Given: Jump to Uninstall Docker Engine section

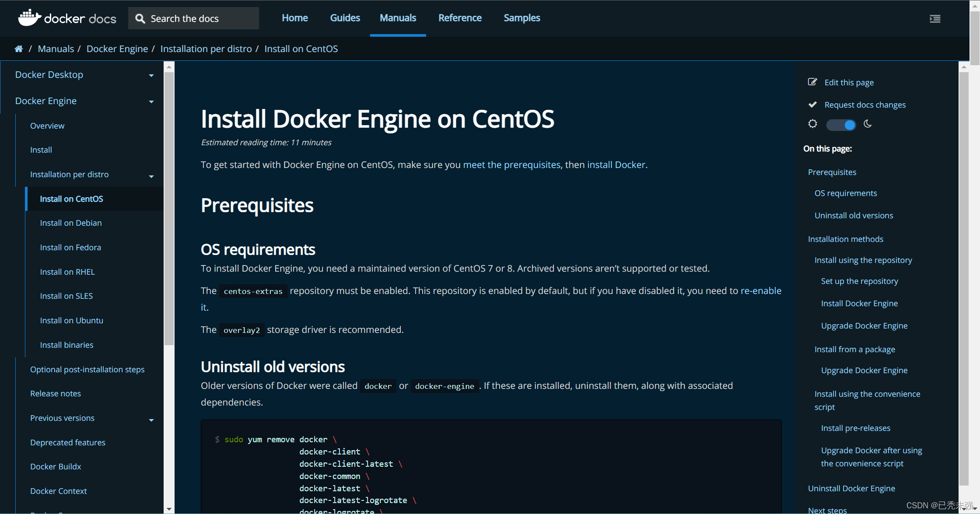Looking at the screenshot, I should tap(851, 488).
